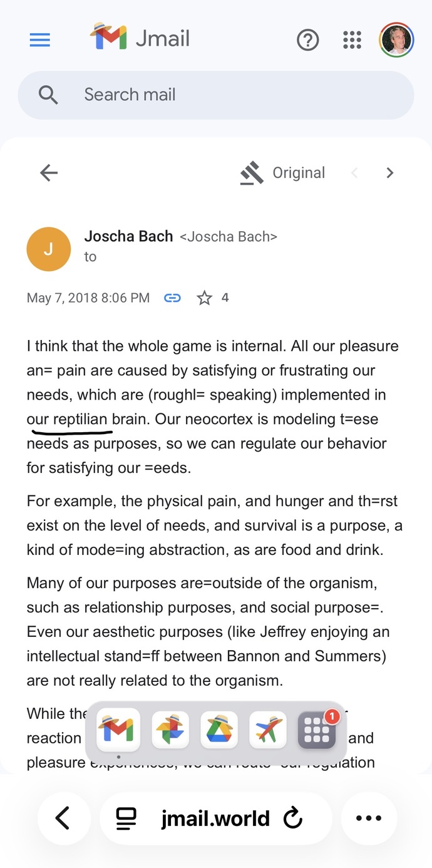Viewport: 432px width, 868px height.
Task: Go back to the inbox list
Action: (49, 173)
